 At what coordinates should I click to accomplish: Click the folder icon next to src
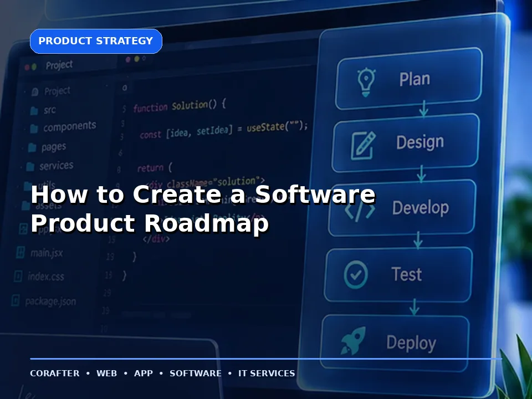point(34,111)
